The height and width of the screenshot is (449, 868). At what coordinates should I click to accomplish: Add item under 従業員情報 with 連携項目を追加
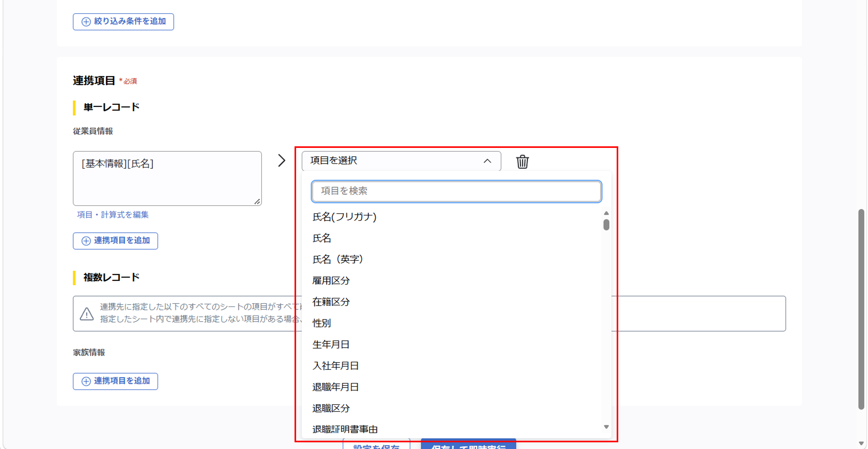tap(115, 241)
